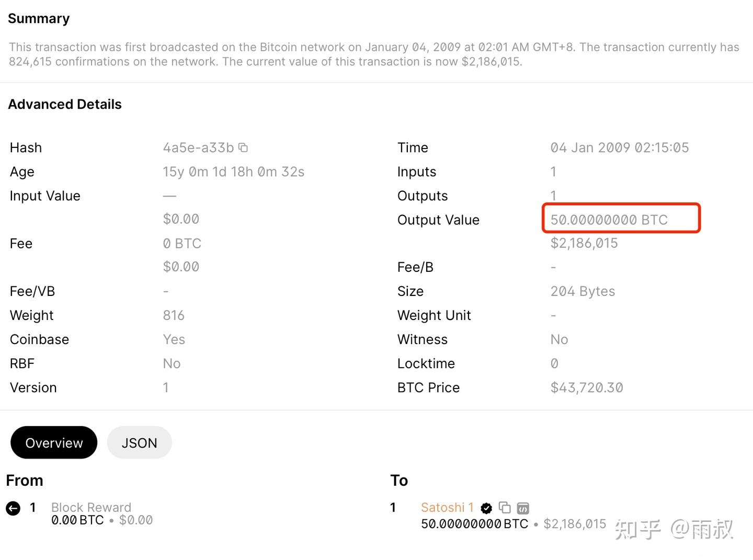Copy the transaction hash 4a5e-a33b
Screen dimensions: 753x560
243,147
